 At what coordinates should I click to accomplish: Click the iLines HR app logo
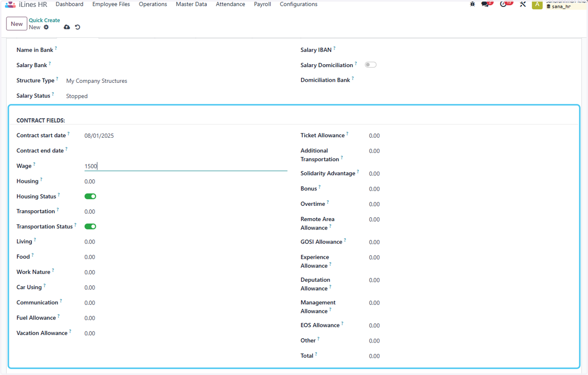coord(10,4)
